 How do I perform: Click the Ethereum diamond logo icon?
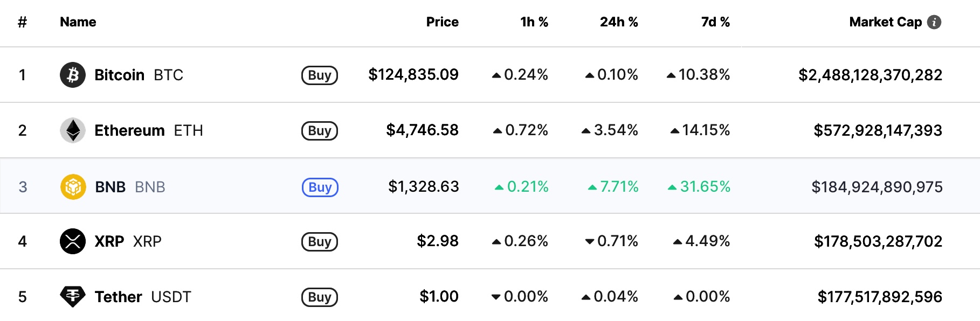tap(73, 130)
